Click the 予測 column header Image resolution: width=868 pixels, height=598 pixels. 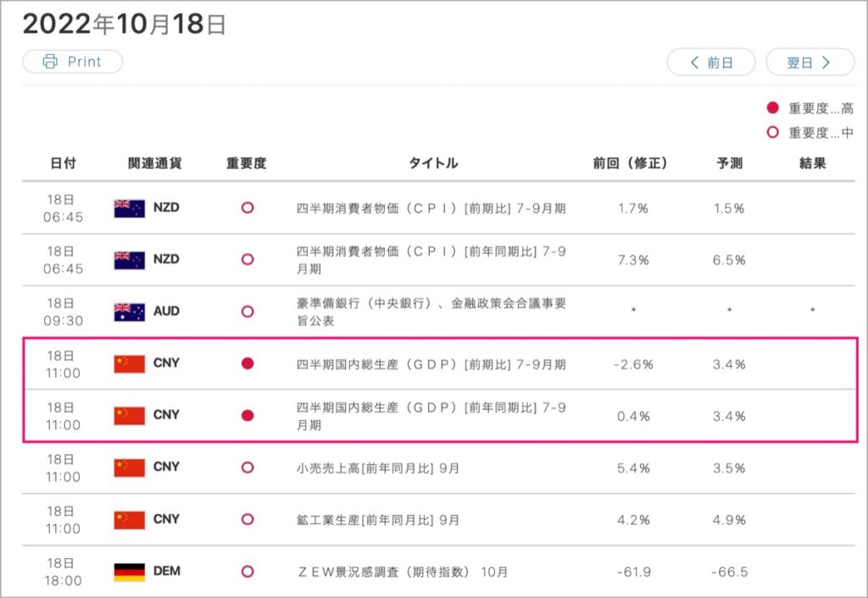click(x=729, y=163)
